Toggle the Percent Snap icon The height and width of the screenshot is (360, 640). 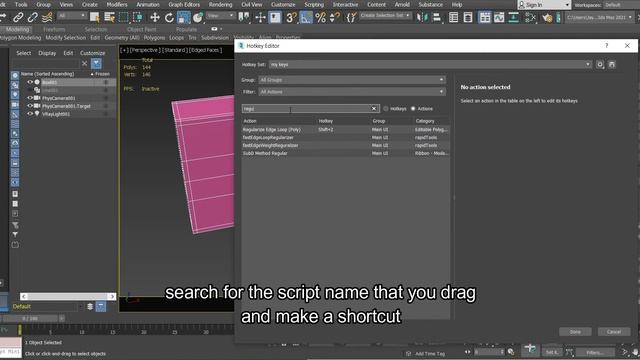pos(321,17)
